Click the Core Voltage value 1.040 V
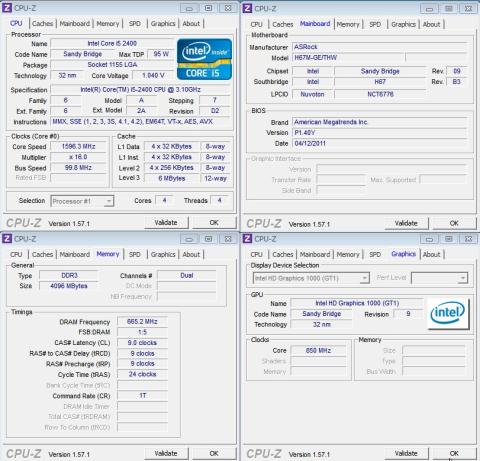Screen dimensions: 480x461 pos(153,76)
